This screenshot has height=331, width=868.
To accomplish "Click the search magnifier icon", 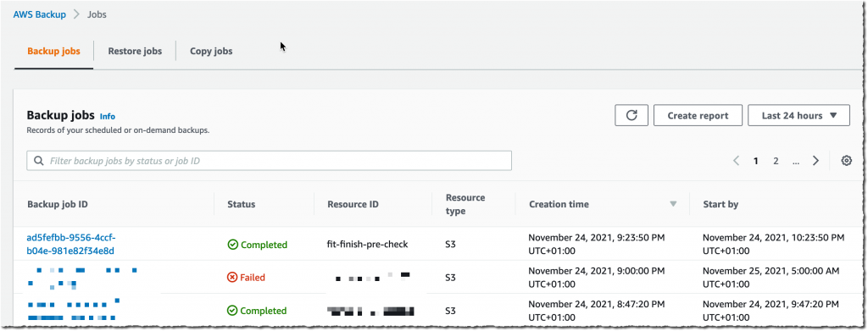I will click(x=38, y=161).
